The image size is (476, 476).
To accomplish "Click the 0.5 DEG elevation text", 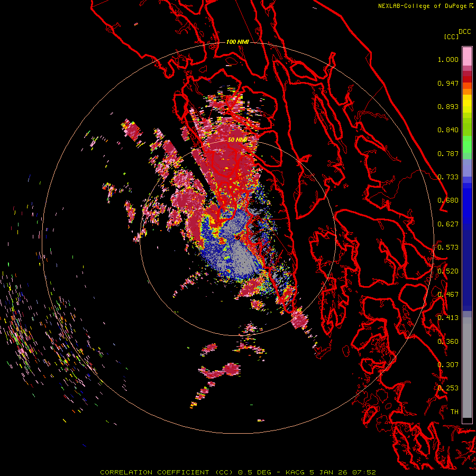I will point(254,472).
